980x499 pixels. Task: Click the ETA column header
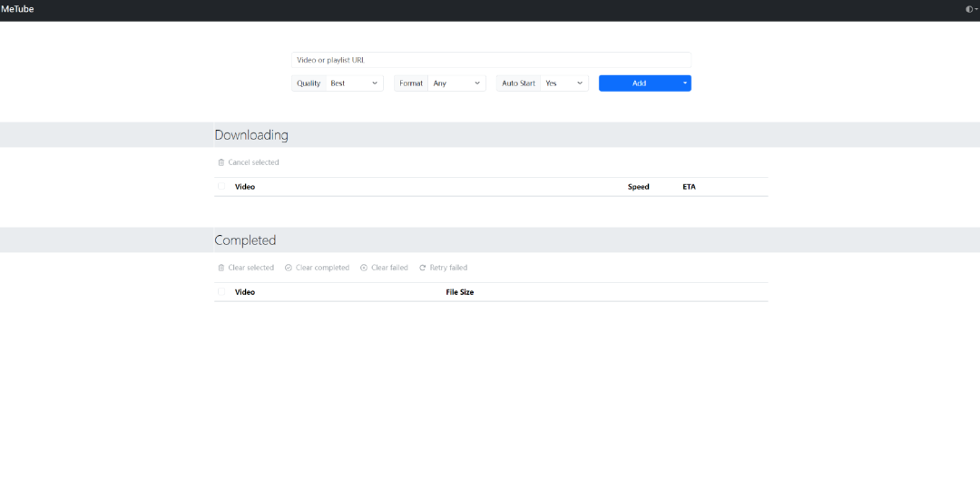tap(689, 187)
